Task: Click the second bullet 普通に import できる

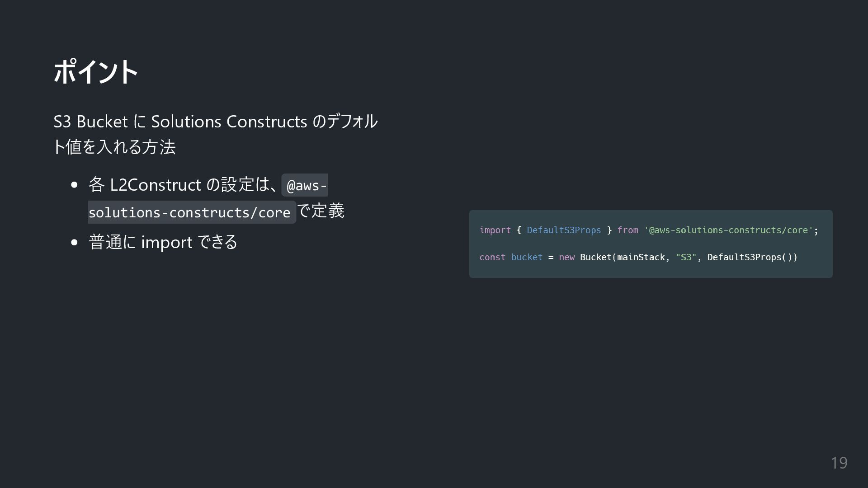Action: pyautogui.click(x=163, y=242)
